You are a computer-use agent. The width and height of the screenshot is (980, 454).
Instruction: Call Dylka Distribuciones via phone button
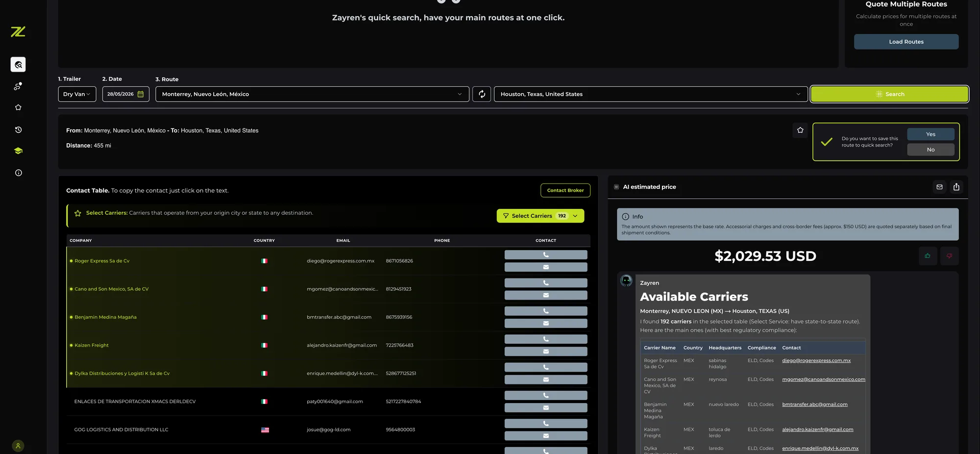pos(546,367)
